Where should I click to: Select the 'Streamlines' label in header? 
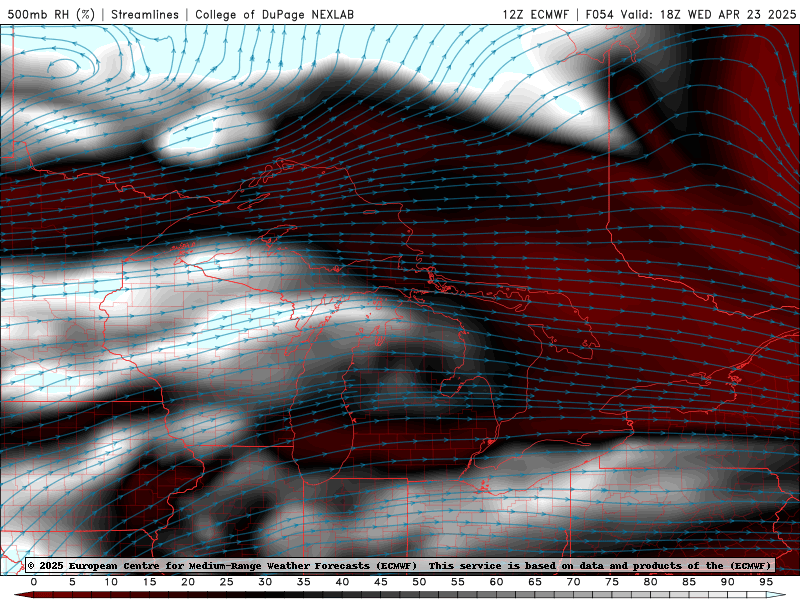tap(145, 14)
